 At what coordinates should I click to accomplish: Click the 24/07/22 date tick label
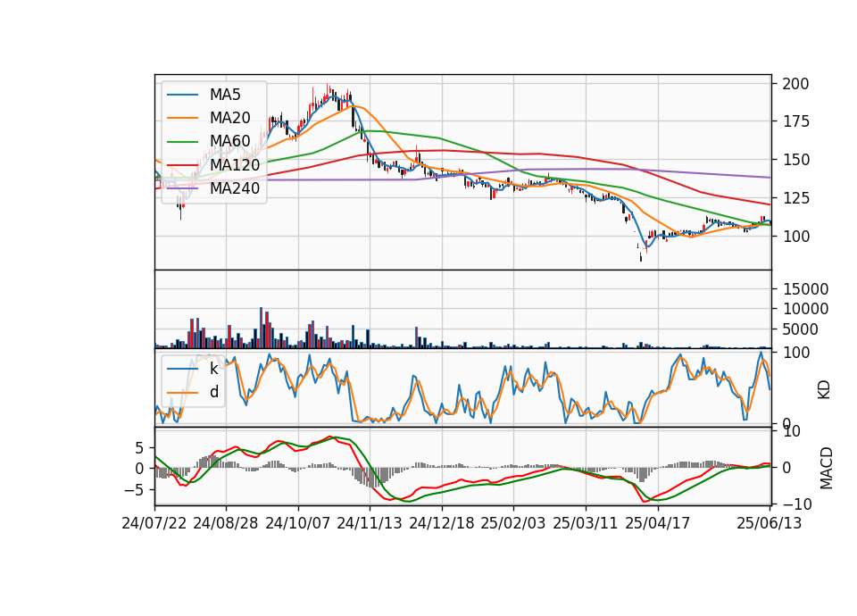[x=154, y=523]
